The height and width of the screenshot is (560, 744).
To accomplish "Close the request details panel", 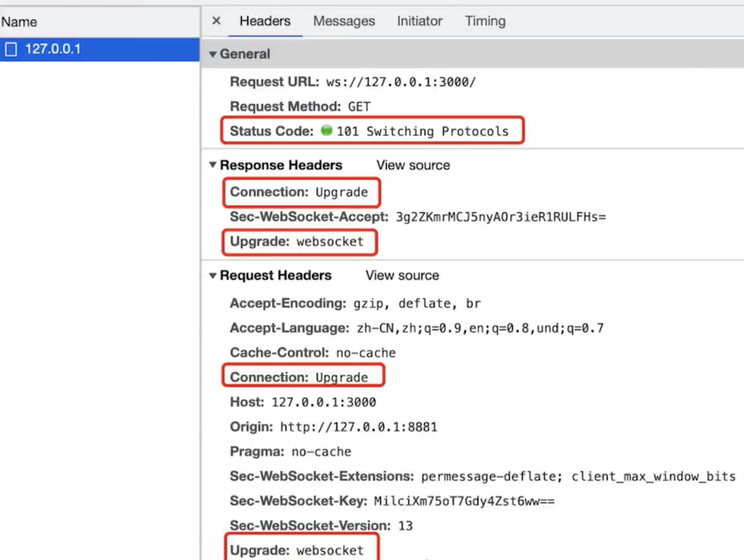I will click(x=216, y=21).
